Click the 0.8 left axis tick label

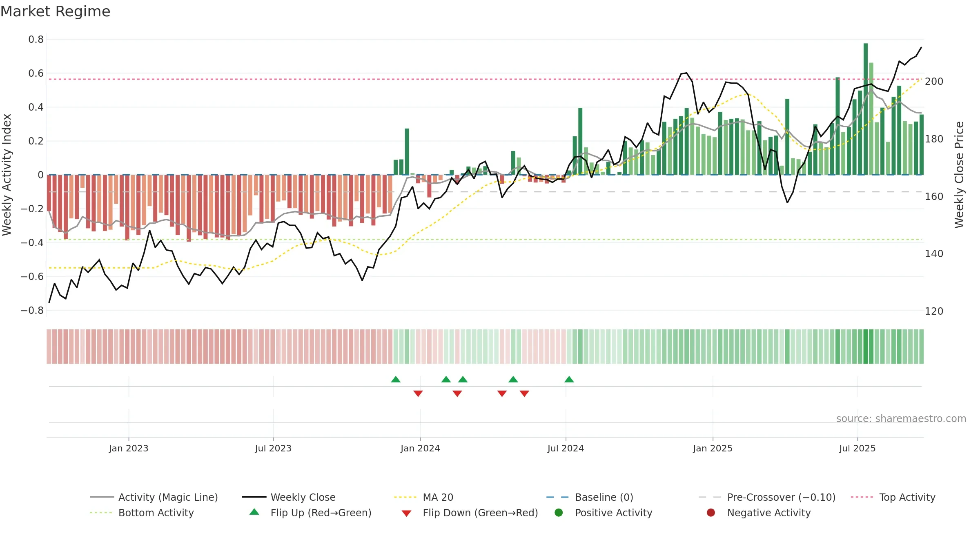(x=36, y=40)
